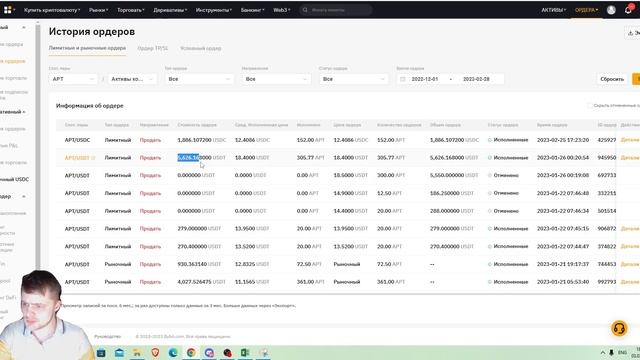Select История ордеров item in sidebar
Screen dimensions: 640x360
coord(13,61)
